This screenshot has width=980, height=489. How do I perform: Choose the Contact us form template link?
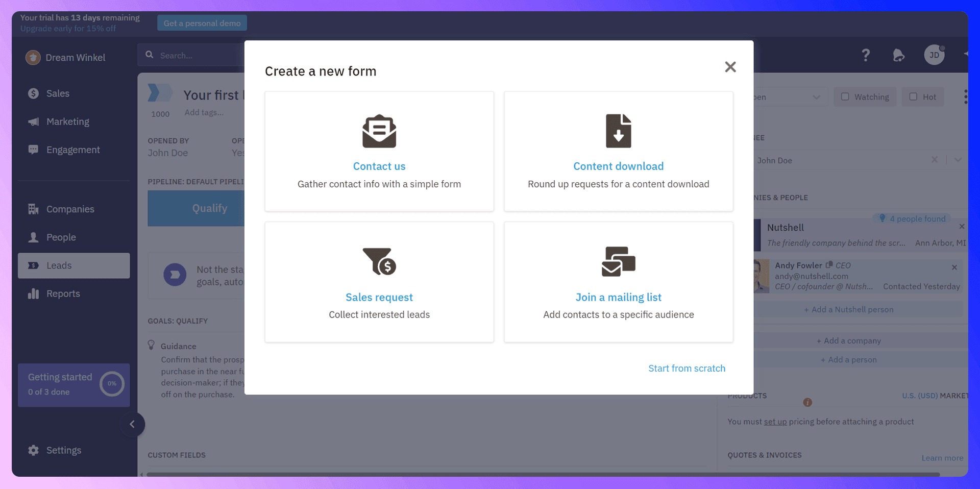[379, 166]
